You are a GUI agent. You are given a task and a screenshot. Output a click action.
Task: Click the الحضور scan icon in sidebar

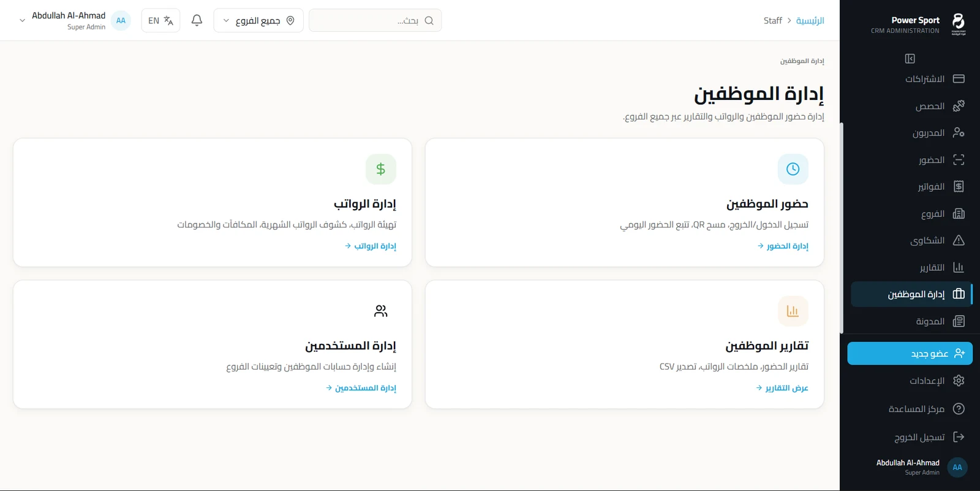(959, 159)
